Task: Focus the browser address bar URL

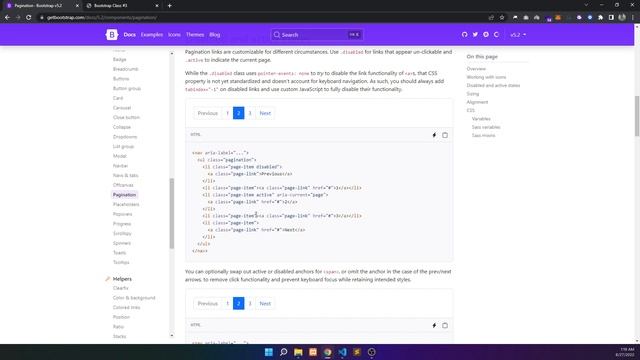Action: click(x=102, y=18)
